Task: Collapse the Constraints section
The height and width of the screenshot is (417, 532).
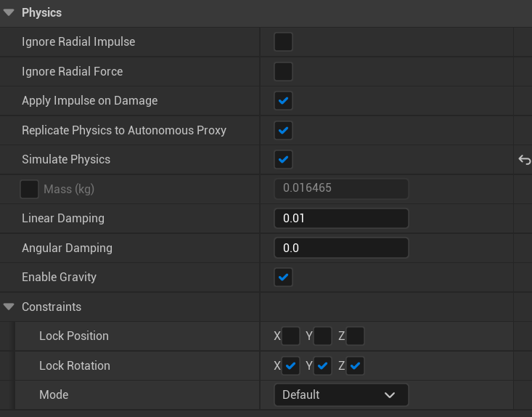Action: pos(9,307)
